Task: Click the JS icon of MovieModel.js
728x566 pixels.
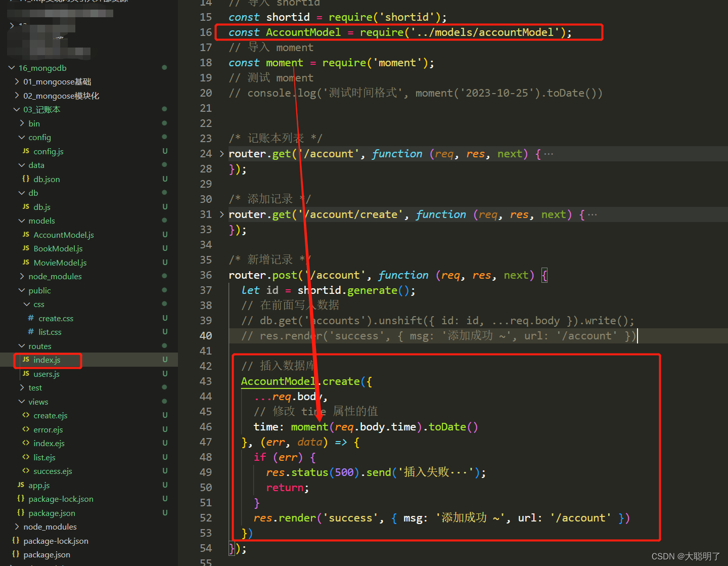Action: tap(26, 263)
